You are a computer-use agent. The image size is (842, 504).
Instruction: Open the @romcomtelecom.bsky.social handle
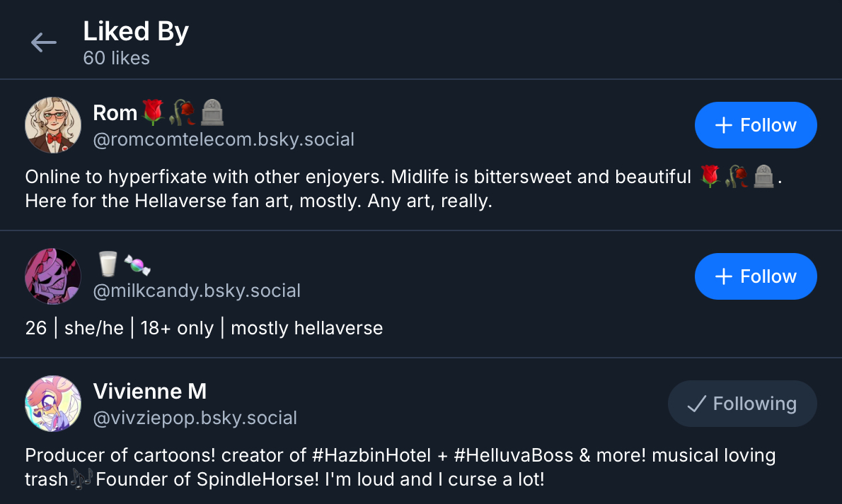pos(224,139)
